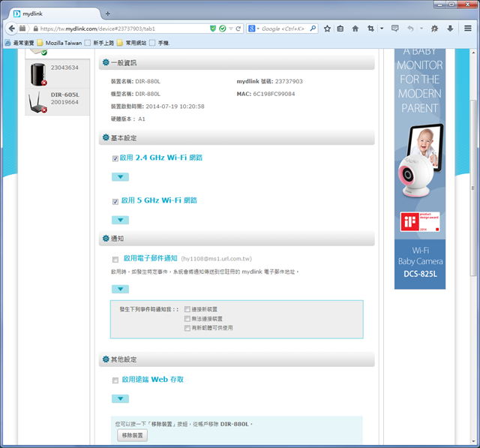The height and width of the screenshot is (448, 480).
Task: Click the reload page icon
Action: [x=238, y=29]
